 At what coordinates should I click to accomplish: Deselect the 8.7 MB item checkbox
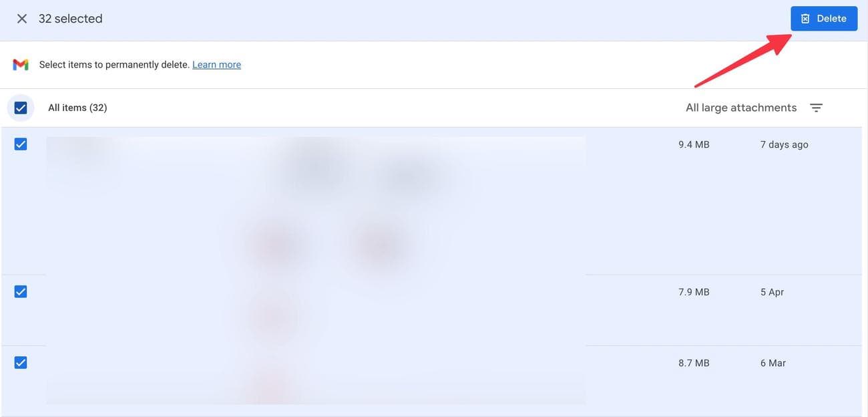point(21,362)
